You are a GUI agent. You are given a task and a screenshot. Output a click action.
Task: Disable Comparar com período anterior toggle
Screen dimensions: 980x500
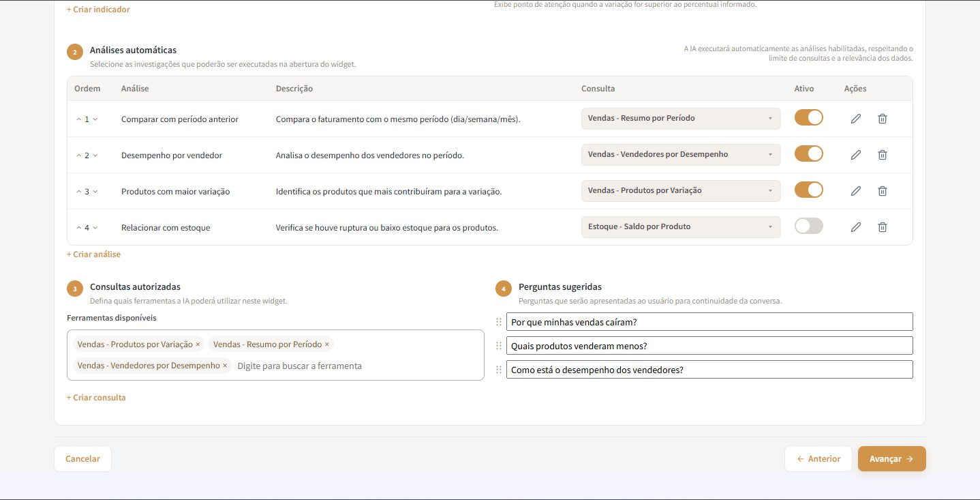[x=809, y=117]
